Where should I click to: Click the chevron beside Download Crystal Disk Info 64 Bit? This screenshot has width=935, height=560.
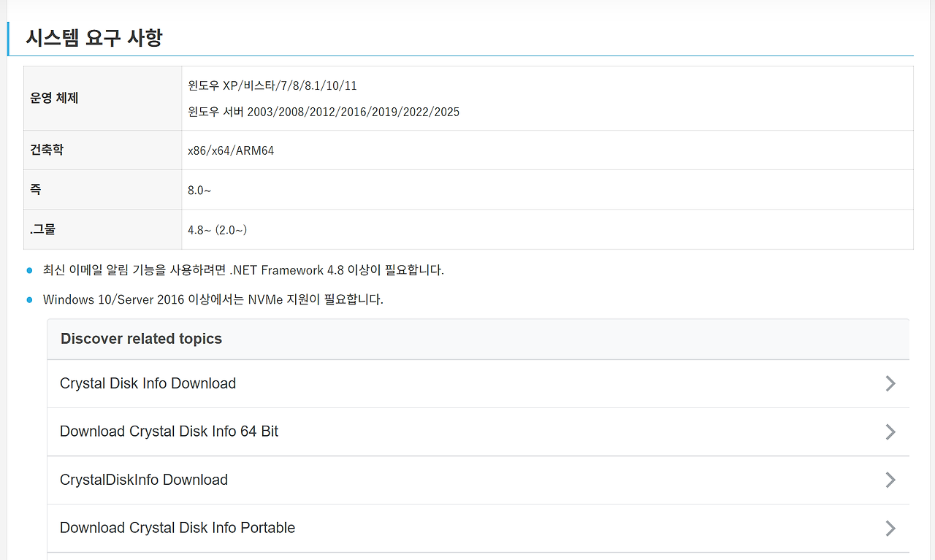click(890, 431)
